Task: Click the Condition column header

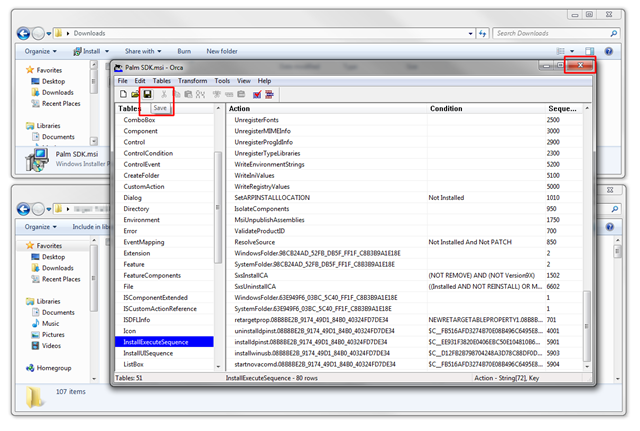Action: point(486,109)
